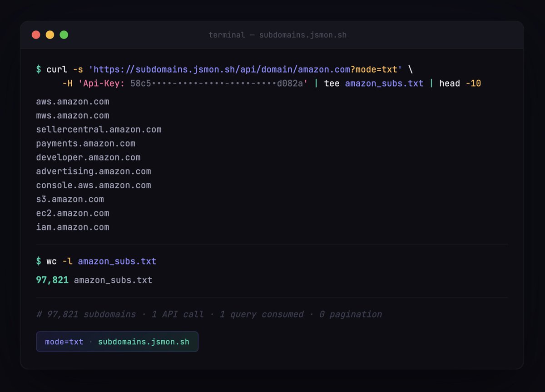
Task: Click the '$' prompt before wc
Action: click(39, 261)
